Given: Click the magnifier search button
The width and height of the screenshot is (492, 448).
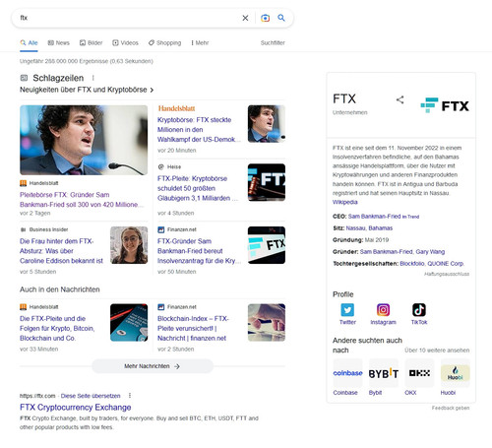Looking at the screenshot, I should click(x=281, y=18).
